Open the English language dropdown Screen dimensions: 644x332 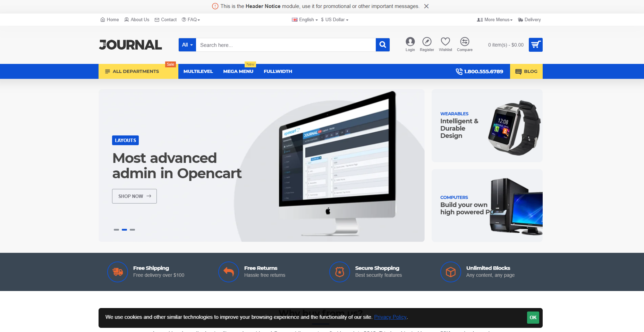(x=305, y=20)
